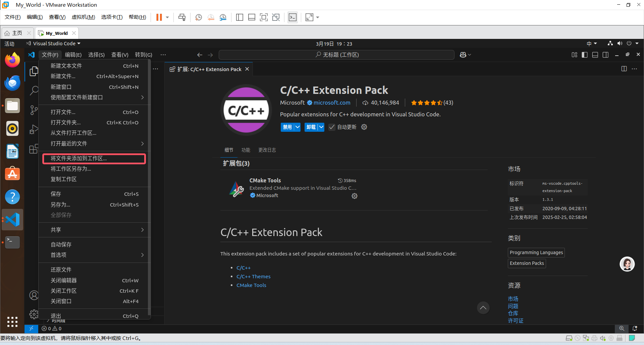Click the 卸载 button

(311, 127)
